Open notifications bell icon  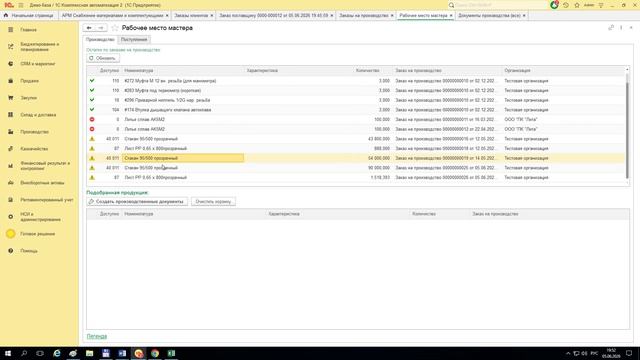click(554, 5)
